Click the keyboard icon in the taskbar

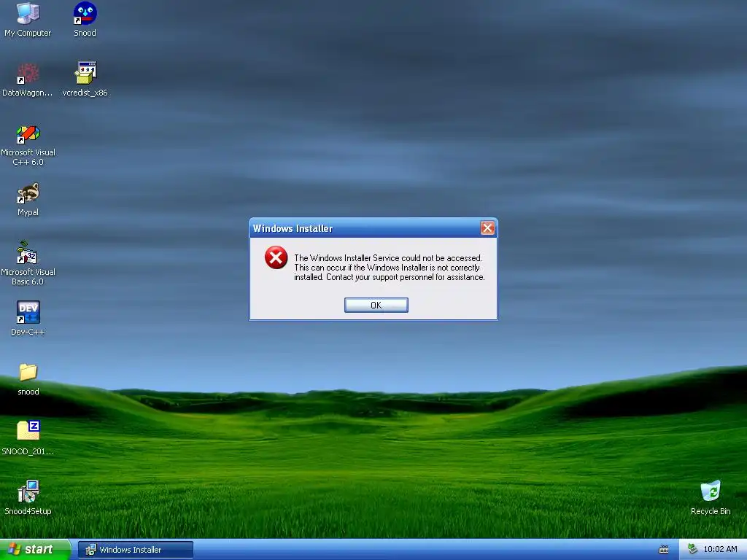(663, 550)
